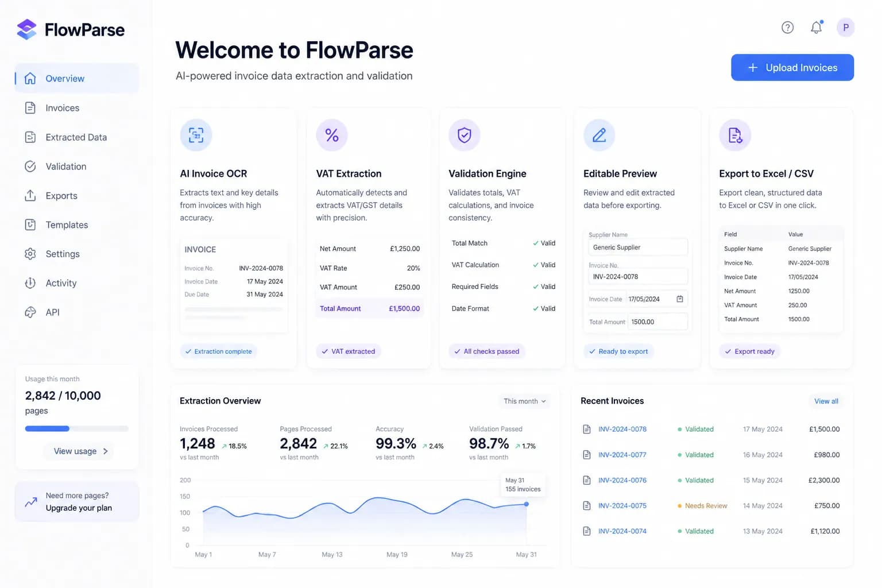Click the Date Format Valid row

pyautogui.click(x=504, y=309)
